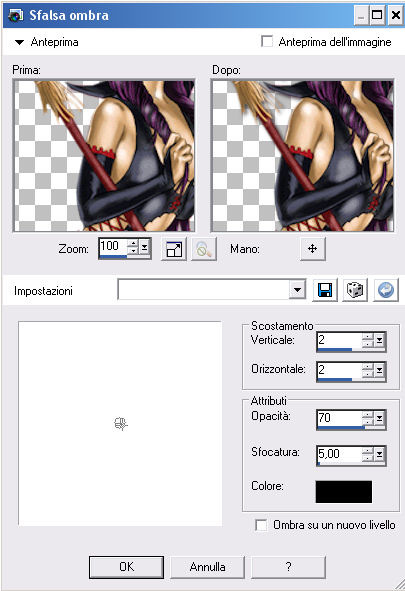405x591 pixels.
Task: Click the zoom magnifier icon beside Zoom field
Action: 203,249
